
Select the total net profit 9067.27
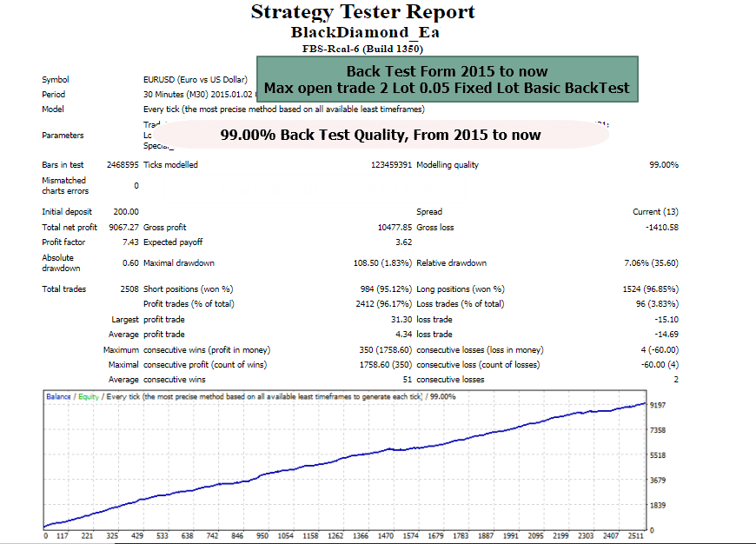pyautogui.click(x=123, y=227)
